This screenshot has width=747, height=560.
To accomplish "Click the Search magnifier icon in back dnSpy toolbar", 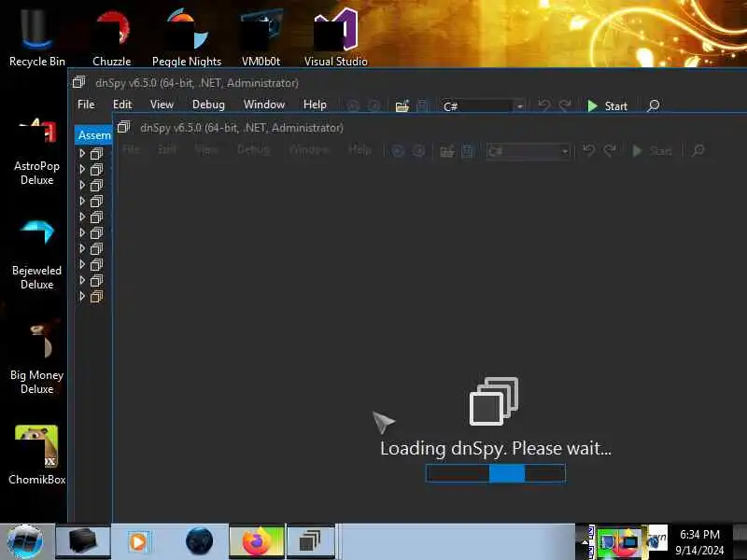I will tap(653, 105).
